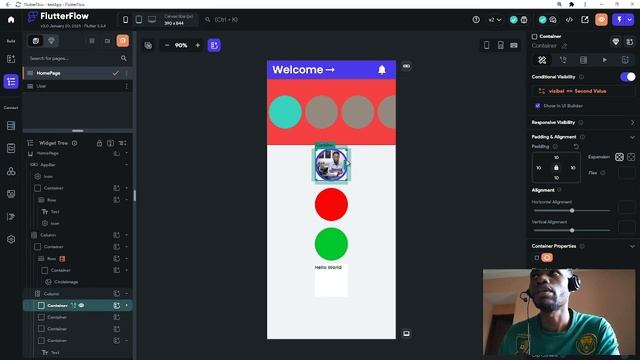Click the Horizontal Alignment slider
The height and width of the screenshot is (360, 640).
572,211
